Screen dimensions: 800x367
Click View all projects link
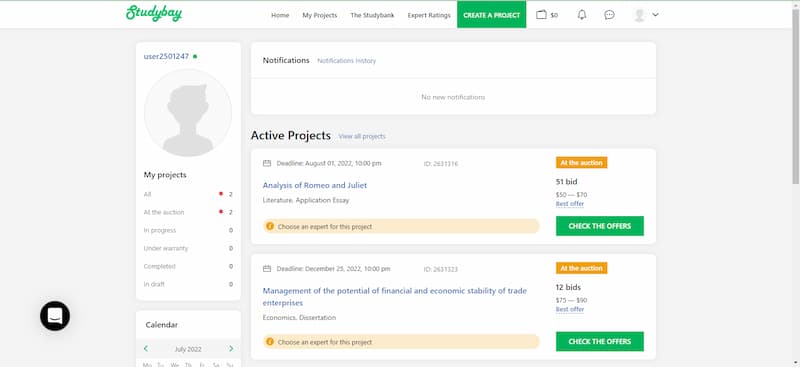pyautogui.click(x=362, y=136)
